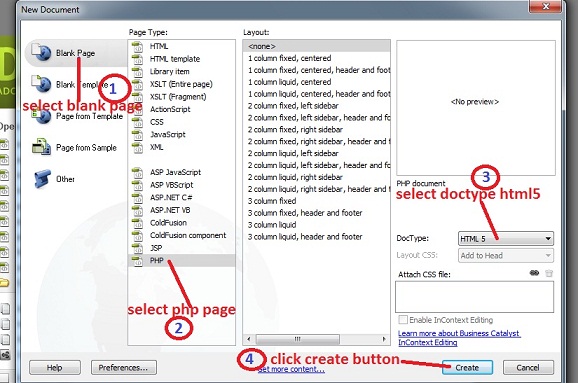Click the Help button
578x383 pixels.
pyautogui.click(x=55, y=368)
